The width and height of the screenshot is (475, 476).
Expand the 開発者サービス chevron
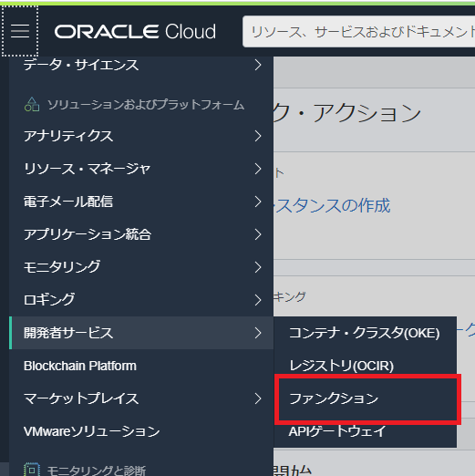(258, 333)
